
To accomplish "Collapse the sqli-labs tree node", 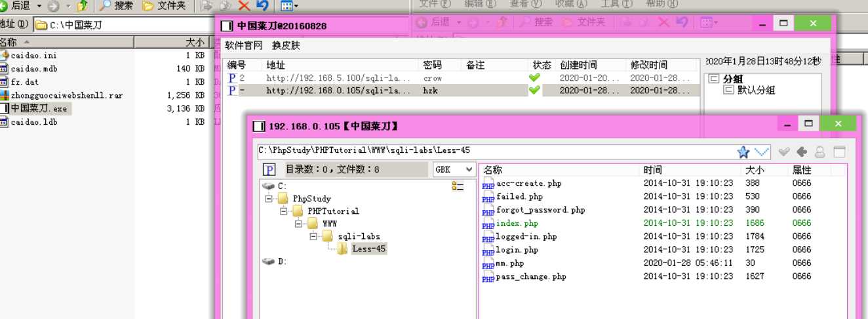I will tap(314, 236).
